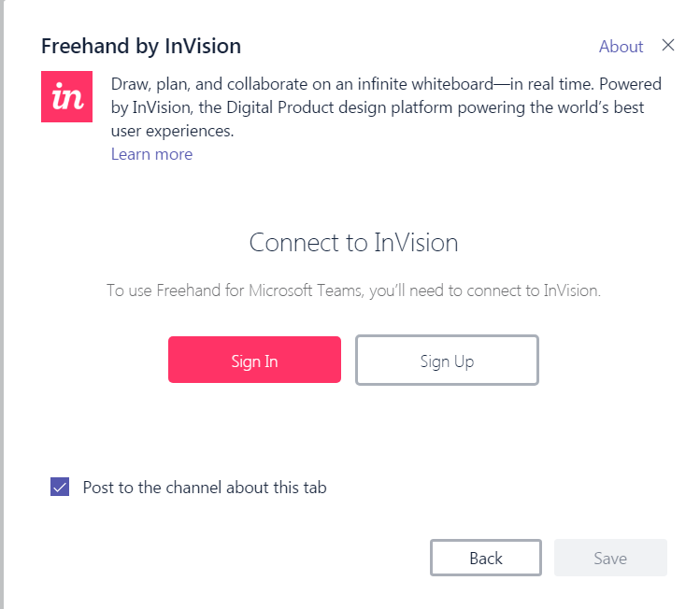Click the 'user experiences.' text line
This screenshot has height=609, width=700.
tap(172, 131)
